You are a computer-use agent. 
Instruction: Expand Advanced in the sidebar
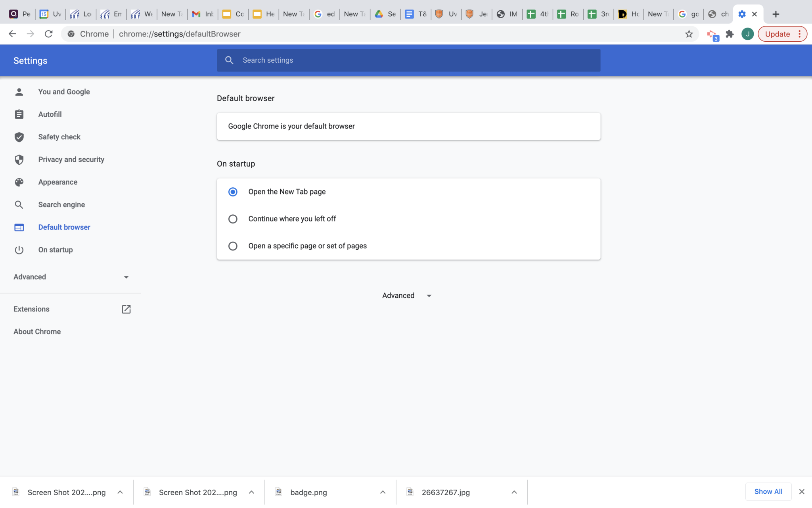71,277
